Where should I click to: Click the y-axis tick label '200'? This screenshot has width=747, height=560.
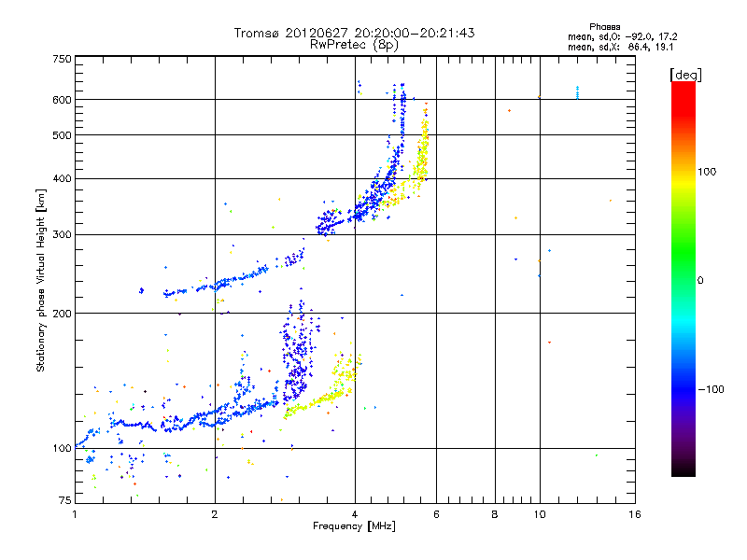62,314
